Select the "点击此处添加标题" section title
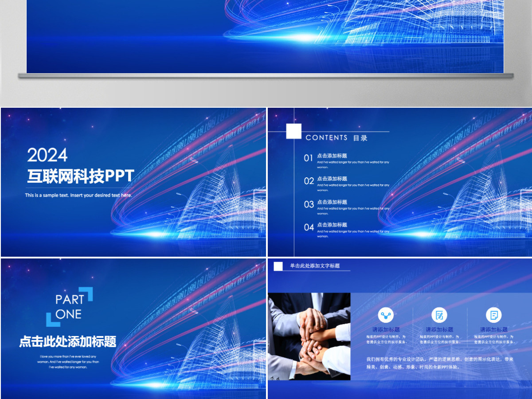The image size is (532, 399). (68, 341)
